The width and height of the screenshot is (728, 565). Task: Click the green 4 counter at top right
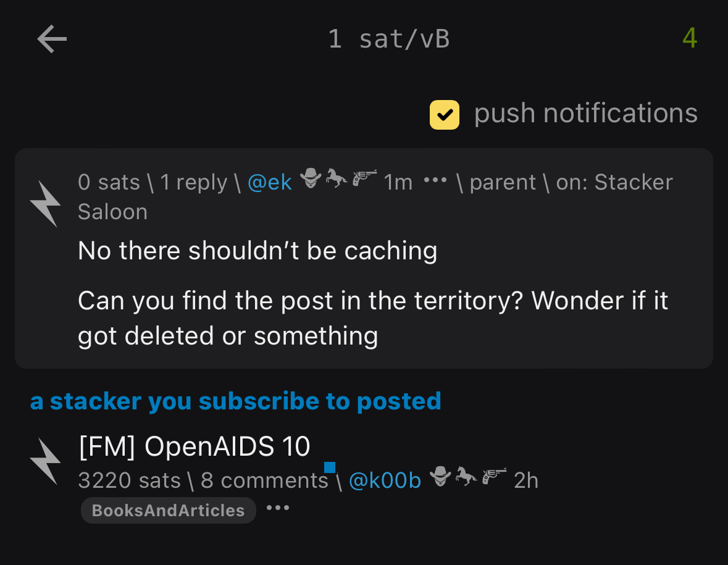690,38
